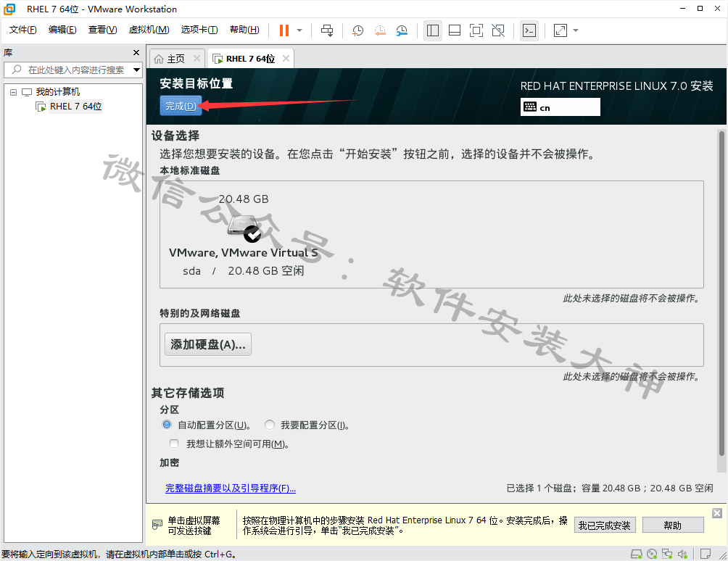Toggle the thumbnail bar view icon
Image resolution: width=728 pixels, height=561 pixels.
coord(455,30)
